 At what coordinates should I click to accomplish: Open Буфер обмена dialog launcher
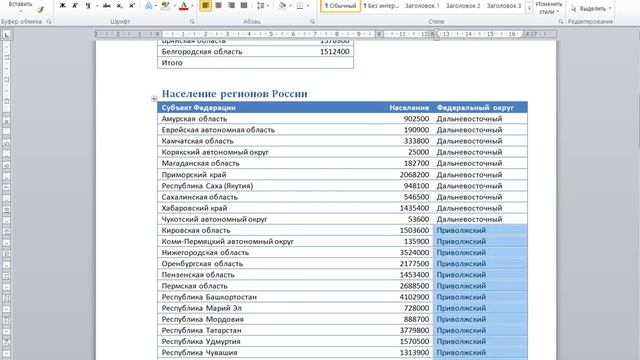49,21
